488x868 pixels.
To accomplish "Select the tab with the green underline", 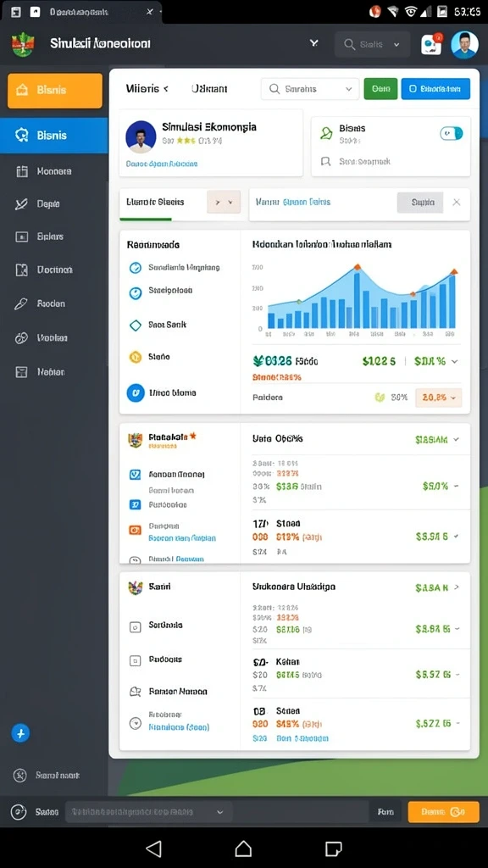I will [x=155, y=203].
